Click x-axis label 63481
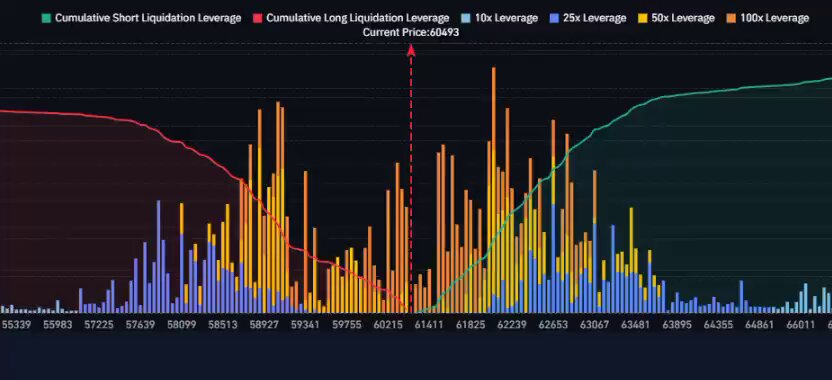Viewport: 832px width, 380px height. [x=635, y=324]
